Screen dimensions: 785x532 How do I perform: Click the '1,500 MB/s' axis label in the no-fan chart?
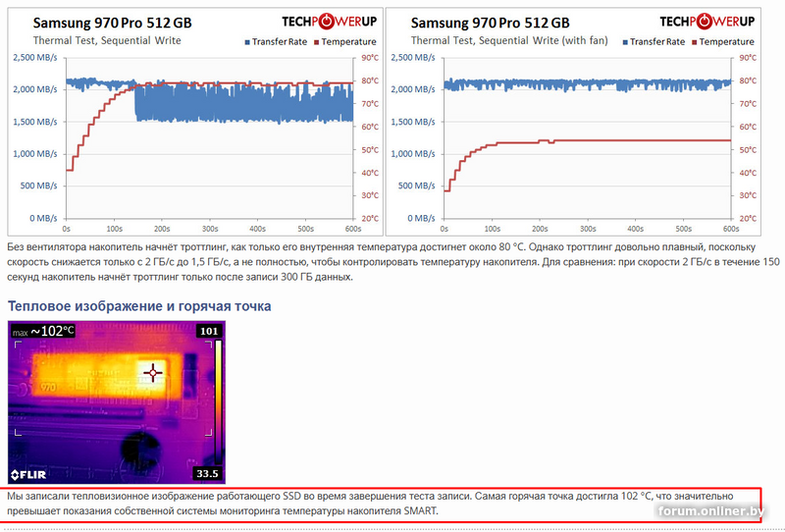click(x=35, y=122)
